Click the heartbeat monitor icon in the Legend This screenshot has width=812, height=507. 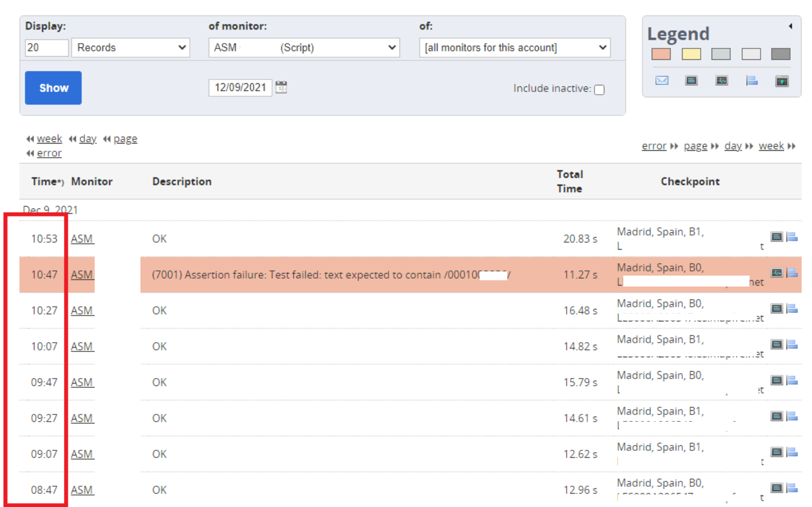[721, 81]
